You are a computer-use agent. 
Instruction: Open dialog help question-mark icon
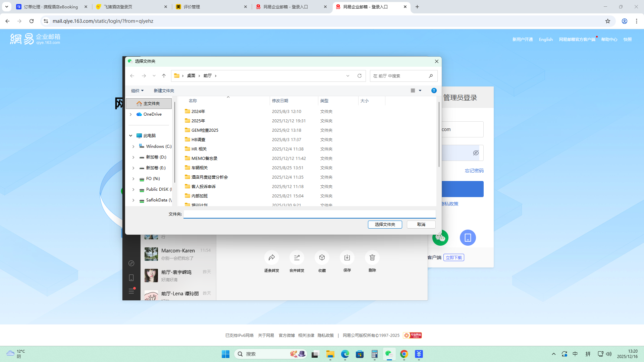coord(434,90)
